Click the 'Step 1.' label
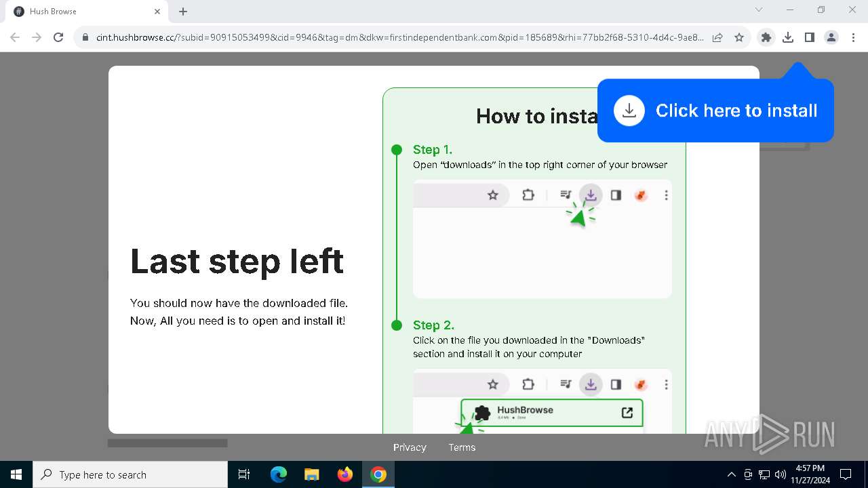This screenshot has height=488, width=868. point(433,150)
